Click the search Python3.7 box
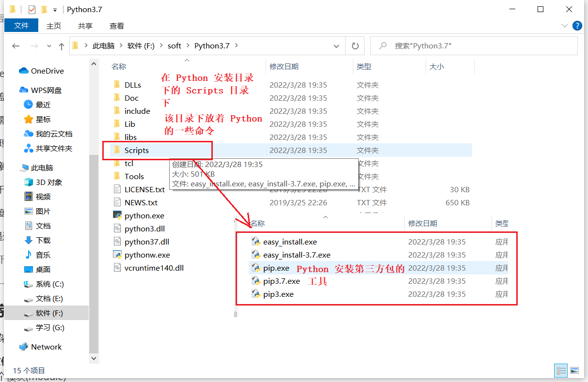This screenshot has height=382, width=588. click(474, 46)
